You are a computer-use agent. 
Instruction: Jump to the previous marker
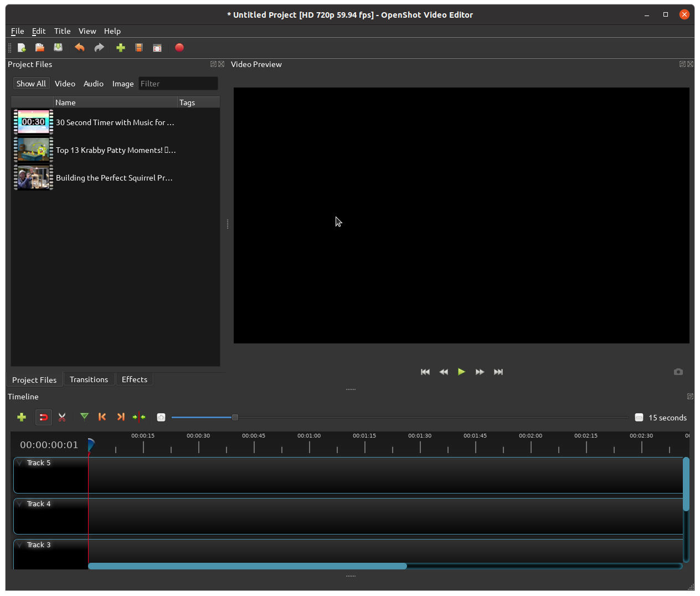(x=102, y=417)
